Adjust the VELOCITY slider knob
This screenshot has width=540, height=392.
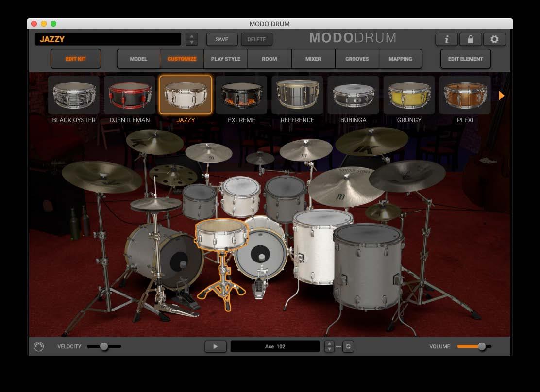tap(104, 346)
